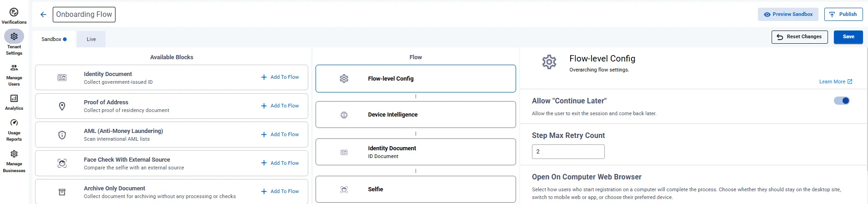Click Preview Sandbox
Image resolution: width=868 pixels, height=204 pixels.
click(x=788, y=14)
